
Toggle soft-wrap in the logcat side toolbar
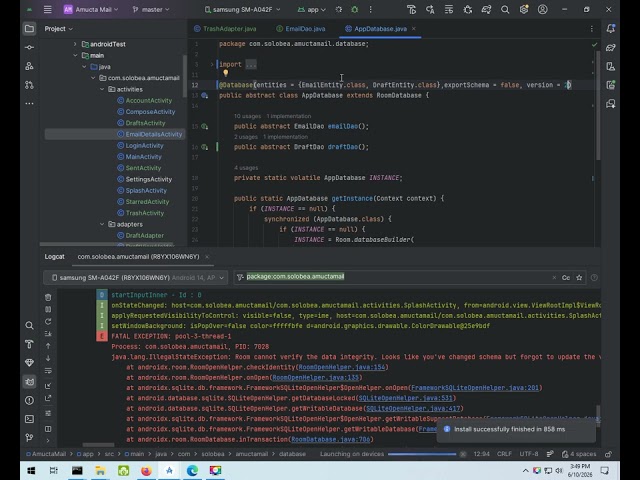point(48,371)
